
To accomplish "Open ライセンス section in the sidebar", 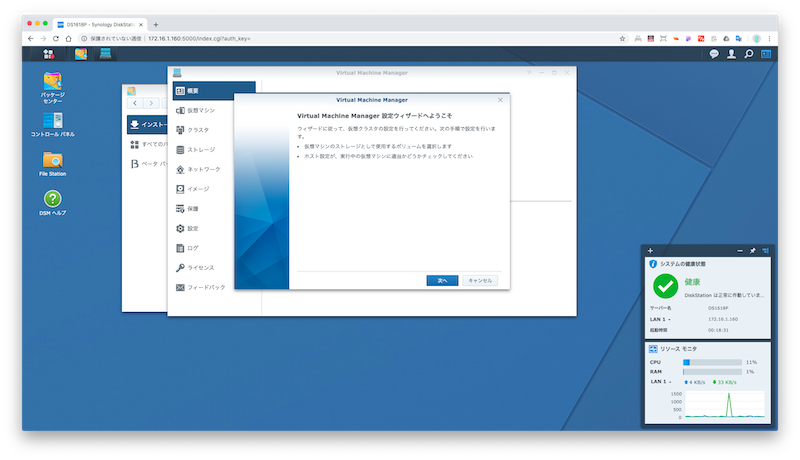I will pyautogui.click(x=214, y=268).
